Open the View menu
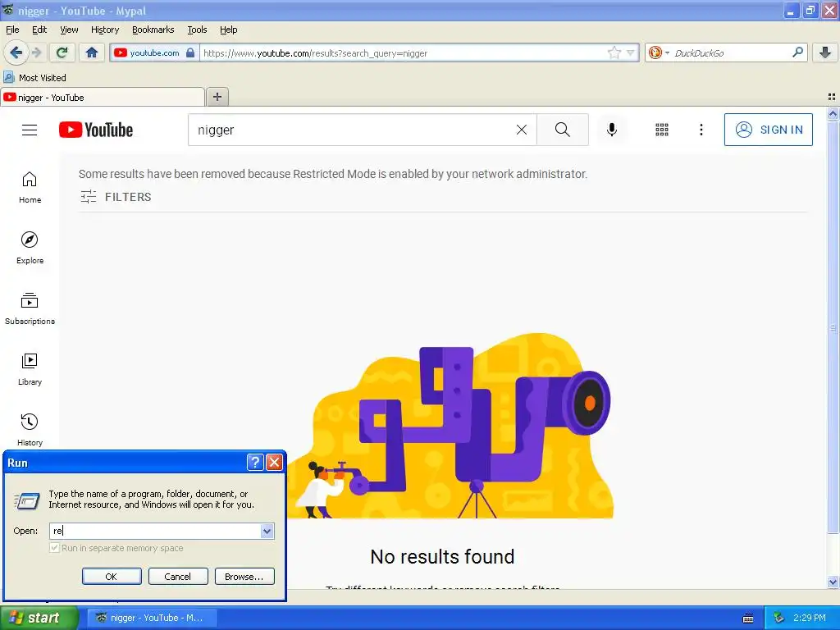 coord(69,30)
